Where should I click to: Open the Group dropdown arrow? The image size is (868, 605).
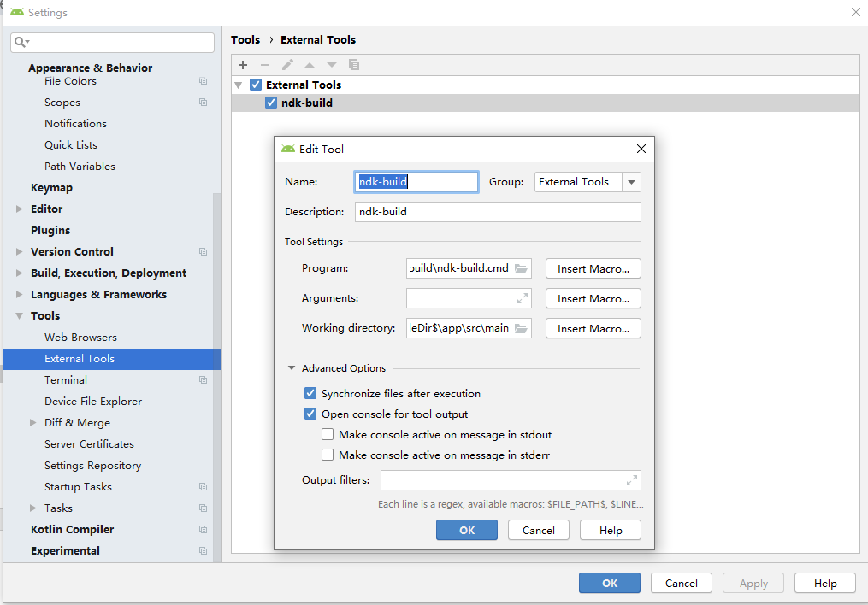pyautogui.click(x=632, y=182)
